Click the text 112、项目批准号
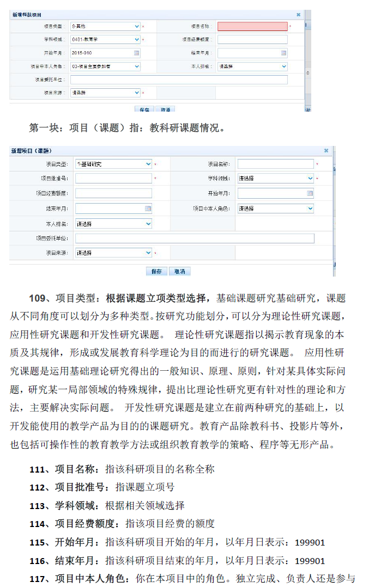Image resolution: width=381 pixels, height=588 pixels. pos(67,487)
